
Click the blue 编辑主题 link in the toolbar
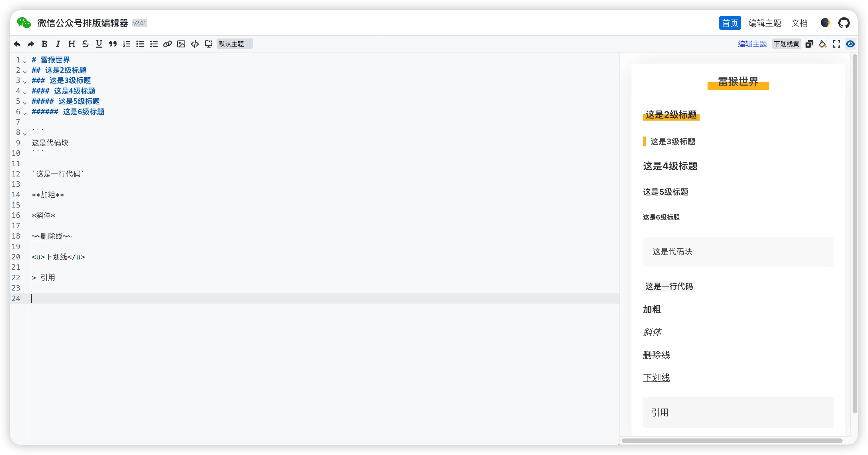click(x=752, y=44)
